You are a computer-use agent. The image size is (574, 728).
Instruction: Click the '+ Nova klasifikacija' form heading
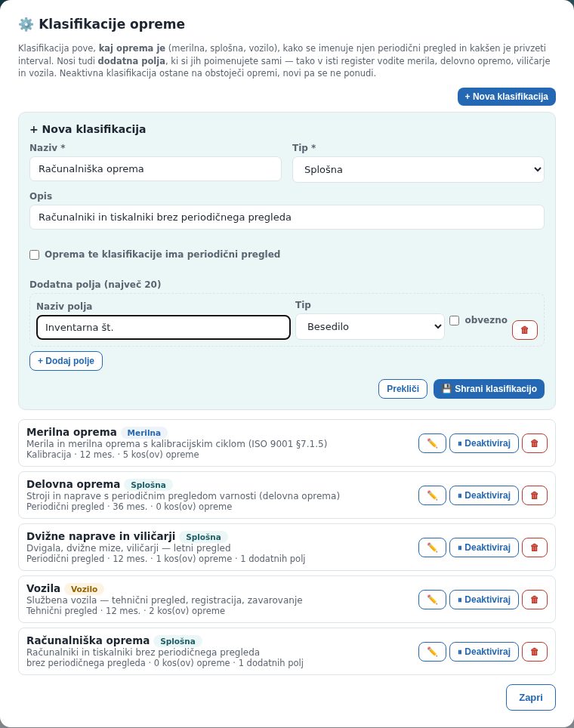click(88, 129)
